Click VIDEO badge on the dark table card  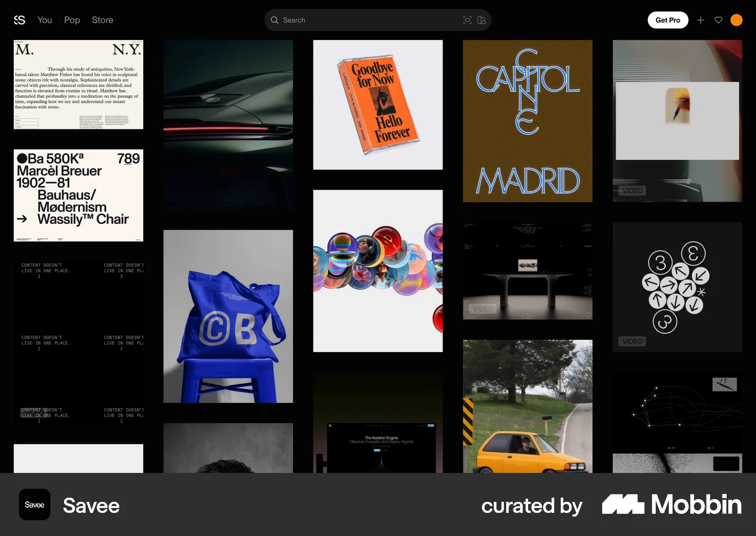[482, 309]
